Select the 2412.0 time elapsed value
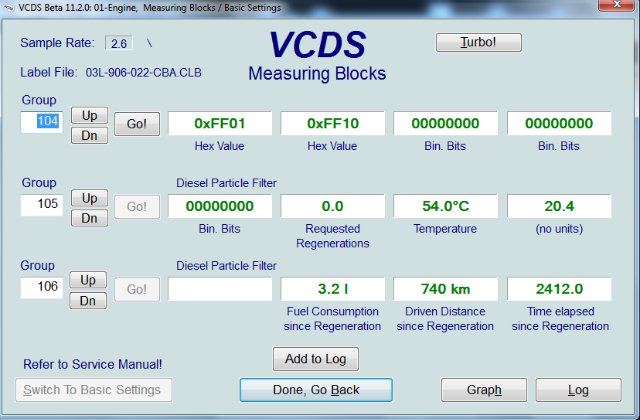This screenshot has height=420, width=640. click(559, 289)
